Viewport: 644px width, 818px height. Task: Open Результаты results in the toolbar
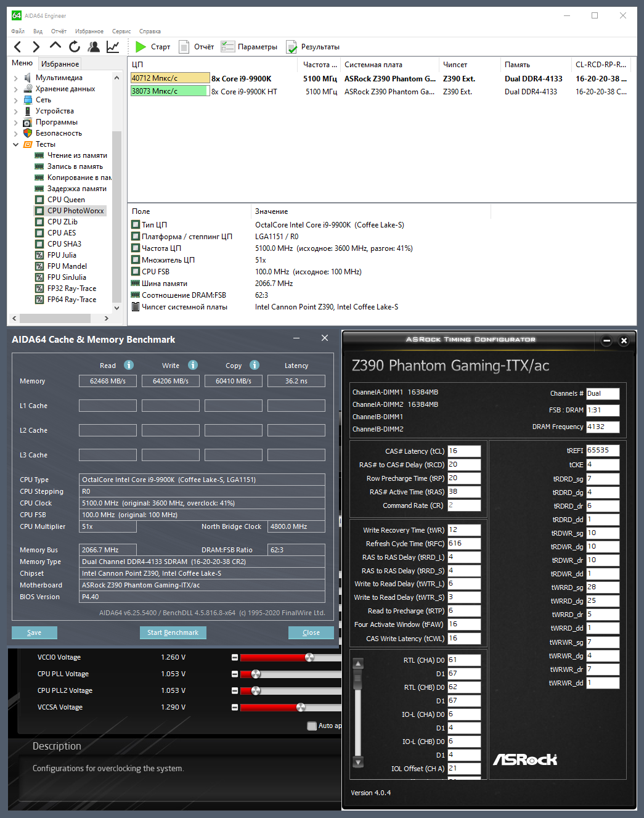tap(312, 46)
